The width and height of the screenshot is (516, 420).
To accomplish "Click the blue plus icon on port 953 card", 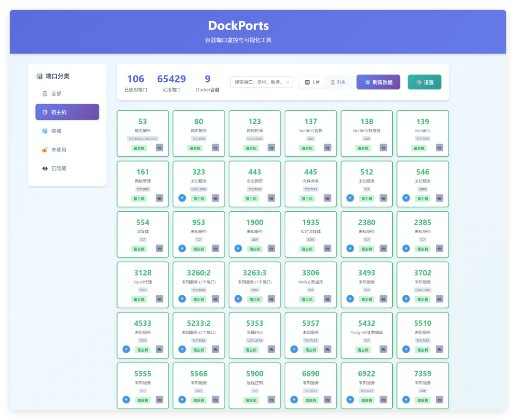I will pyautogui.click(x=182, y=248).
